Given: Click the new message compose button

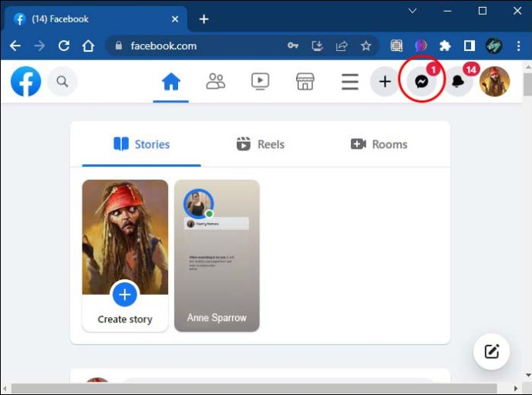Looking at the screenshot, I should 491,353.
